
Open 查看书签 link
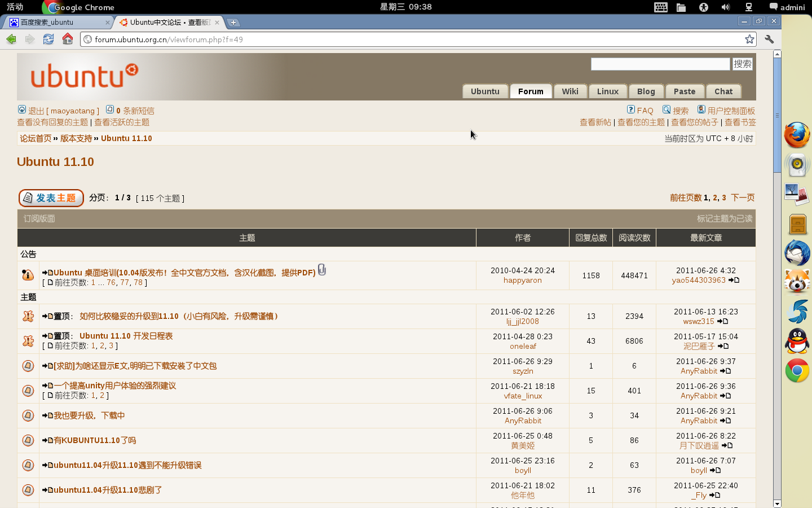coord(740,122)
